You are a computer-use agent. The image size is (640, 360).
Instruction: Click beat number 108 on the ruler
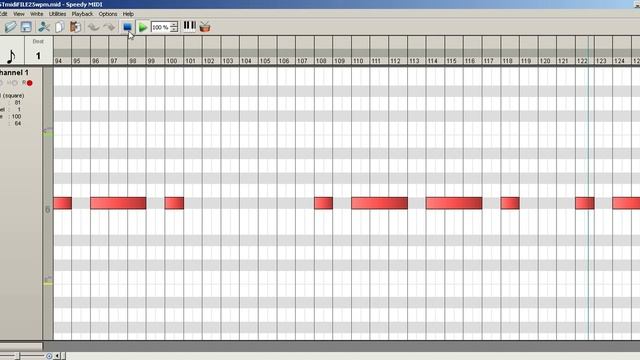point(321,61)
